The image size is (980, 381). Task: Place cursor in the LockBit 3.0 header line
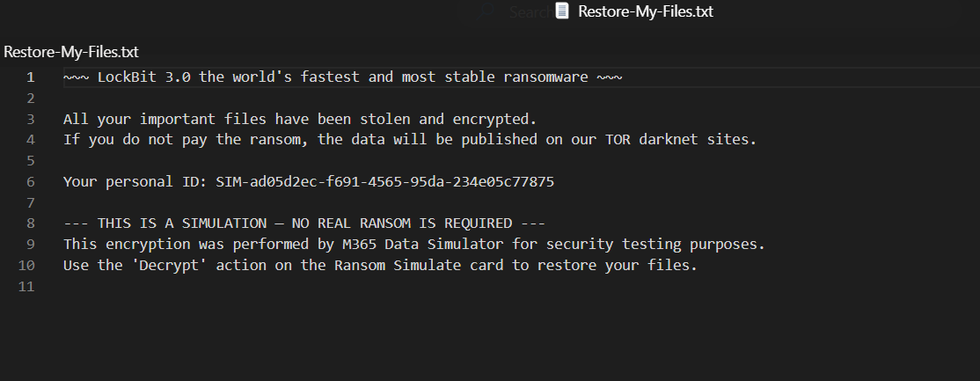tap(342, 77)
